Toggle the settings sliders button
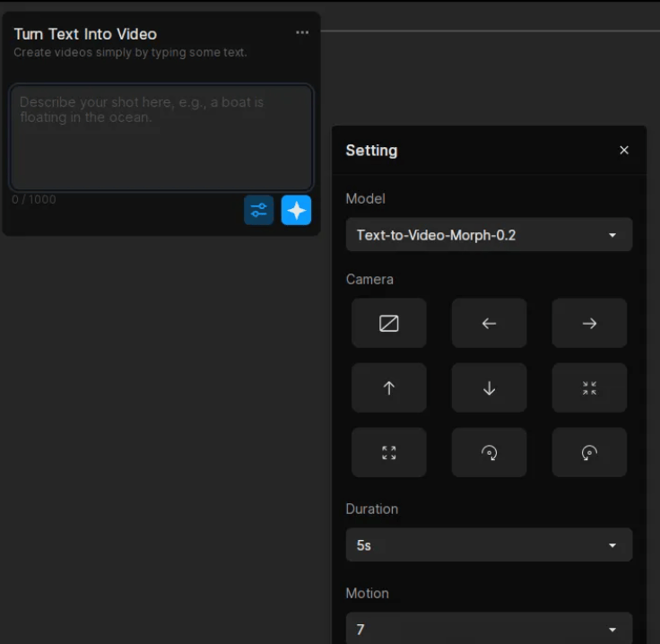This screenshot has height=644, width=660. (x=258, y=210)
